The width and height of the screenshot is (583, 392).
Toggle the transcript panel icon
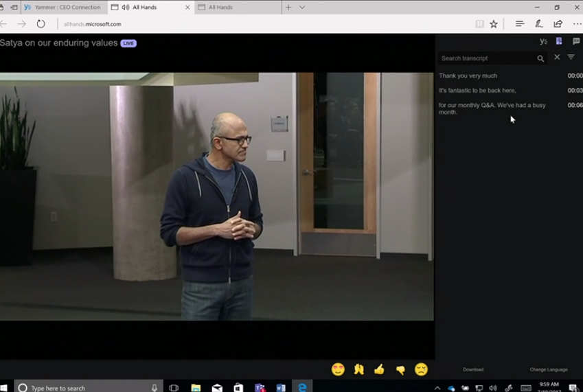559,42
